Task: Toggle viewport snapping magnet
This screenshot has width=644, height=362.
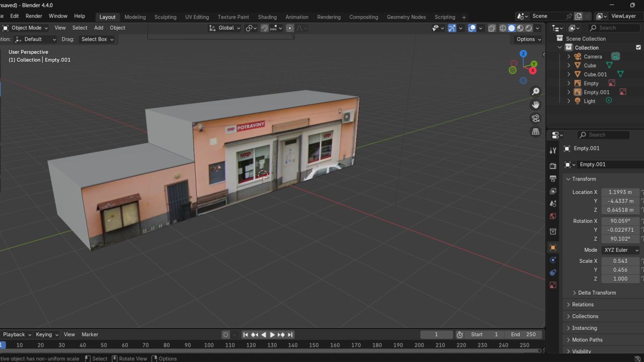Action: [265, 28]
